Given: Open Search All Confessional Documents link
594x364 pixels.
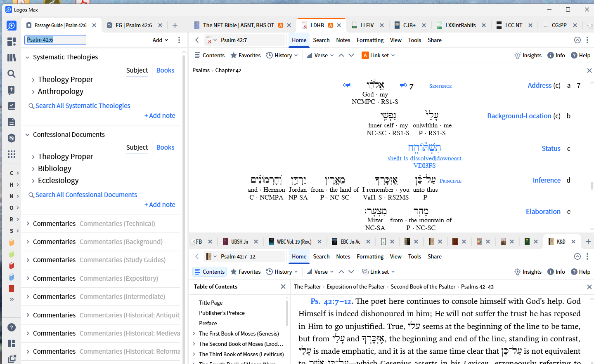Looking at the screenshot, I should pyautogui.click(x=86, y=195).
